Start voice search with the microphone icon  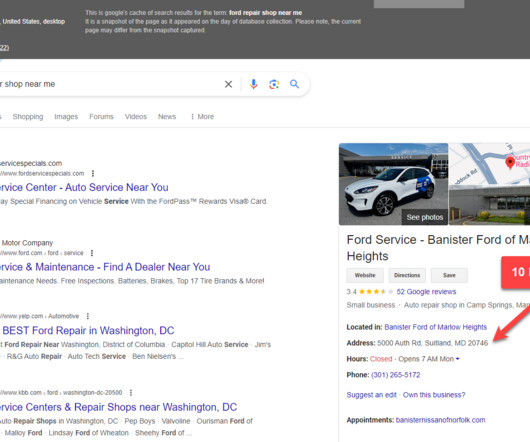coord(254,84)
